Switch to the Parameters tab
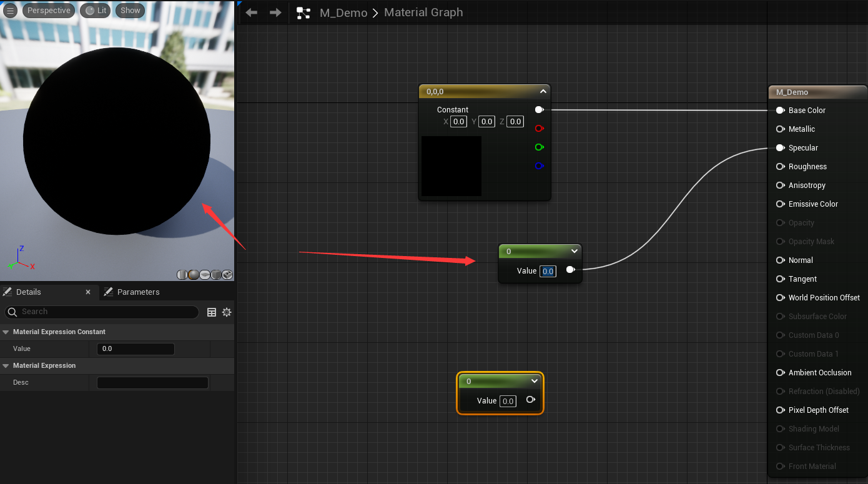This screenshot has height=484, width=868. tap(138, 292)
